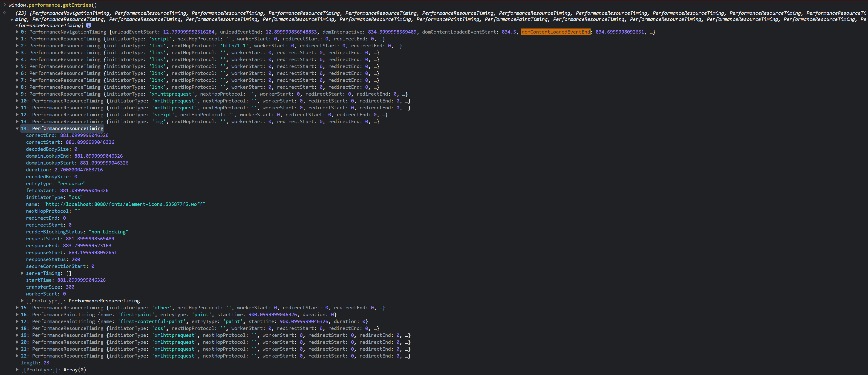Collapse the expanded entry 14 PerformanceResourceTiming

tap(17, 129)
